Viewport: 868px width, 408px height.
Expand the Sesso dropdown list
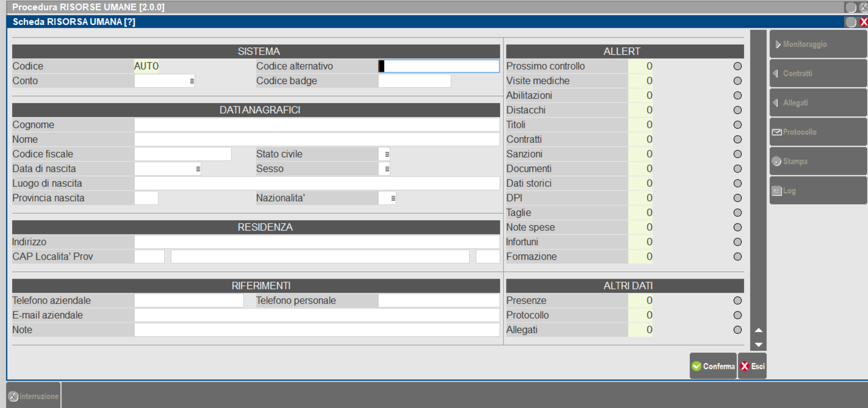tap(387, 169)
